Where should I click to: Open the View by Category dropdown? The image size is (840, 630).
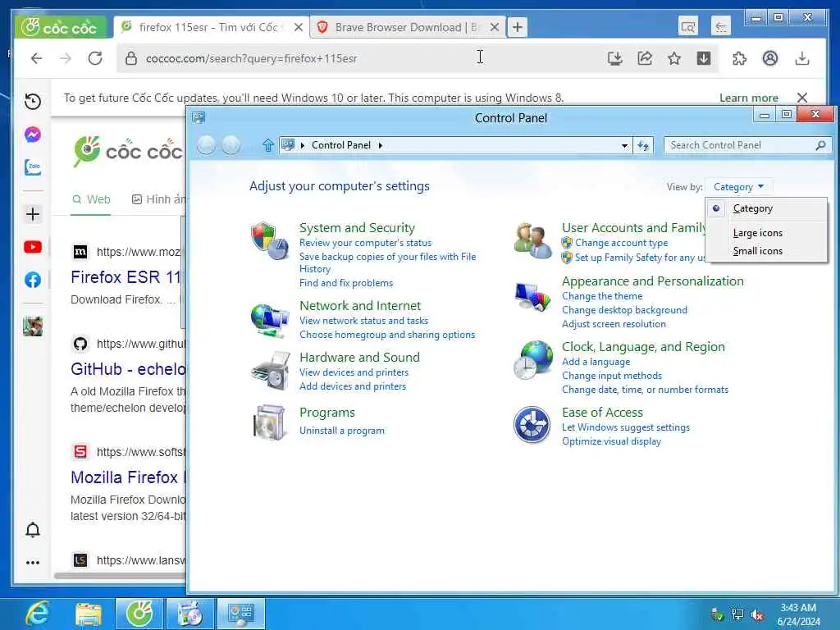coord(739,187)
